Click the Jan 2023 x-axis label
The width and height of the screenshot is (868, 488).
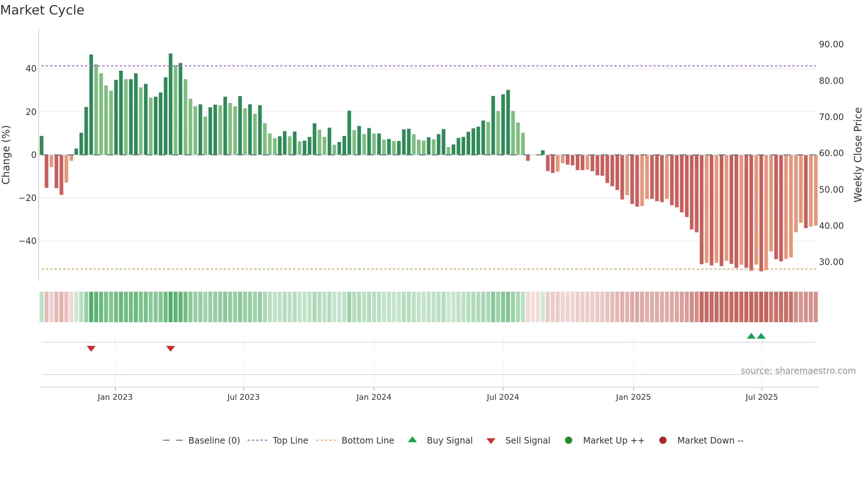coord(115,397)
